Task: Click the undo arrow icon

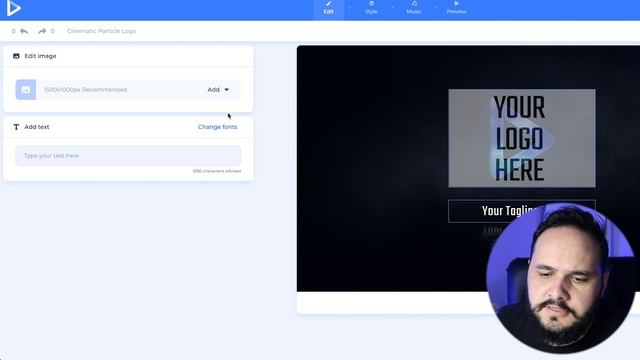Action: tap(24, 31)
